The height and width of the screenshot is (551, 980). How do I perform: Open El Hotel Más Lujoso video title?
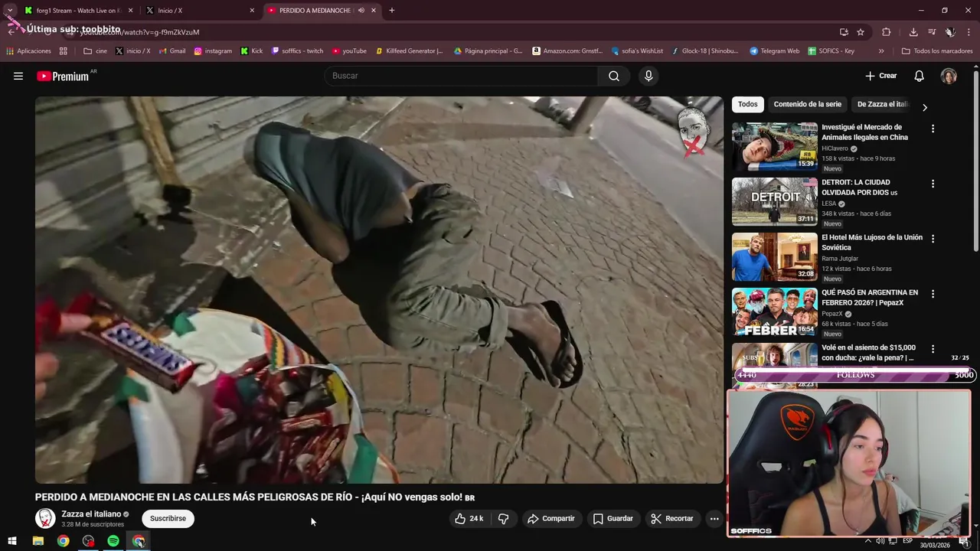point(872,243)
